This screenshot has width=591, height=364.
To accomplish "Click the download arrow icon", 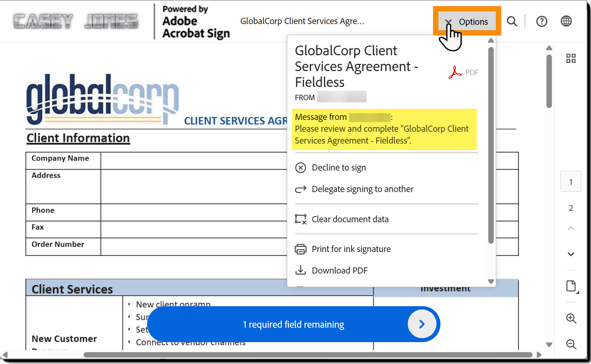I will coord(301,270).
